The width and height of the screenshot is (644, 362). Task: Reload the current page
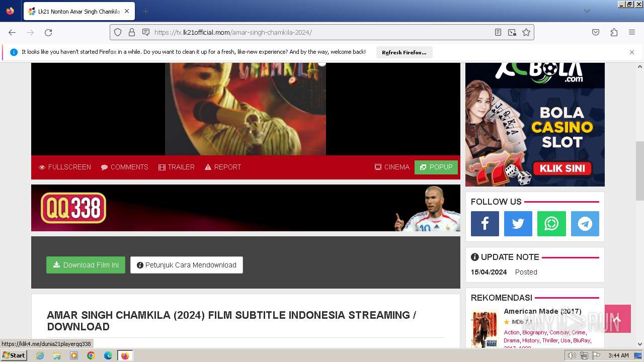point(48,32)
